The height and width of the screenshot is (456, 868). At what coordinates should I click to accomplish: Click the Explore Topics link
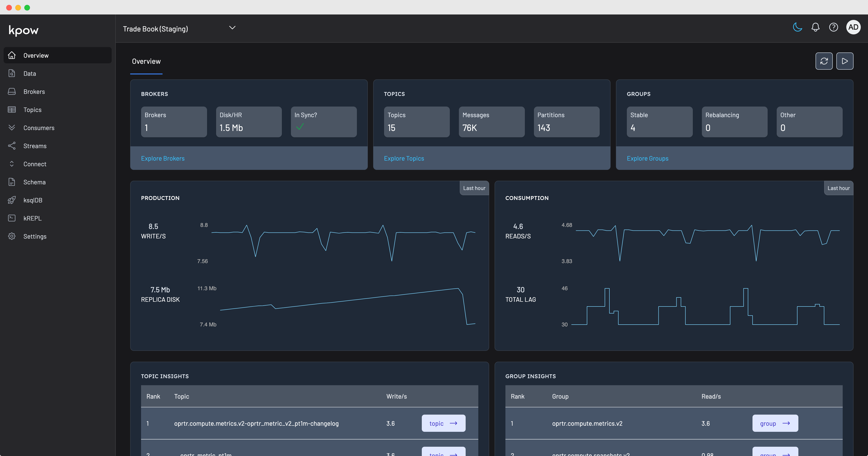click(x=404, y=158)
